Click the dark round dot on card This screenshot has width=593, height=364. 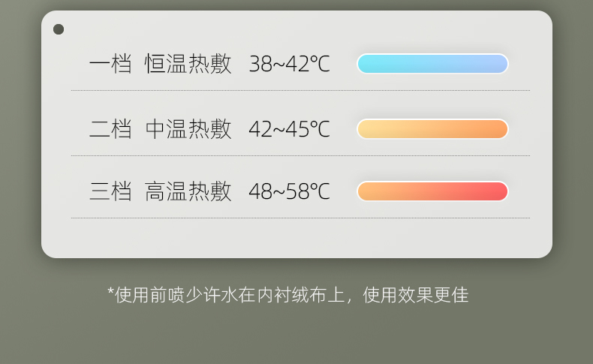pos(59,29)
